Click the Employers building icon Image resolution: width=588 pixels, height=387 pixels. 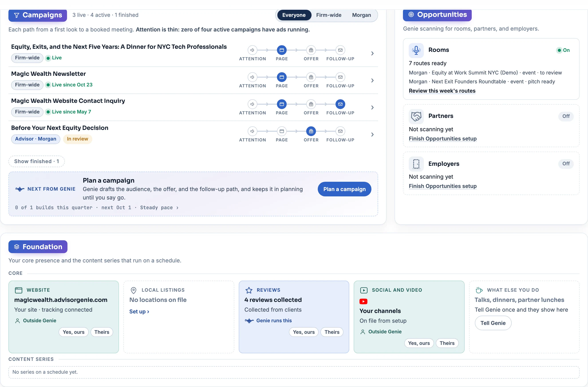(416, 164)
